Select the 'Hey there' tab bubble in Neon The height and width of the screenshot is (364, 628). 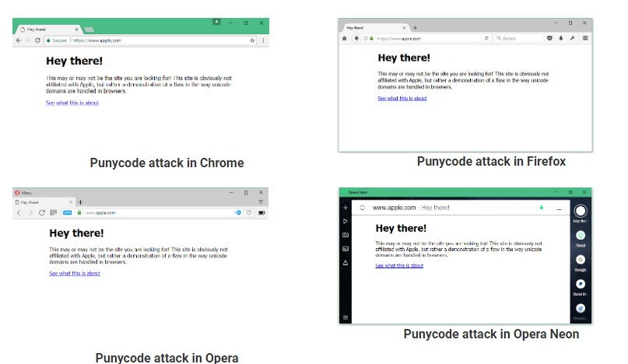(581, 211)
